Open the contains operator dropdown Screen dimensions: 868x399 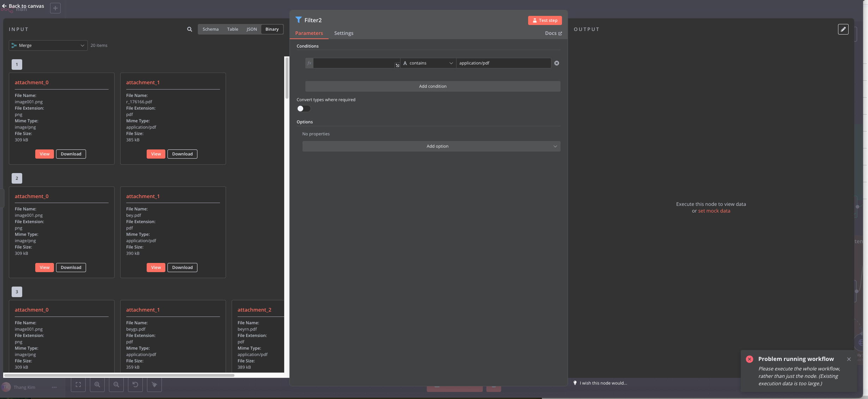click(428, 63)
